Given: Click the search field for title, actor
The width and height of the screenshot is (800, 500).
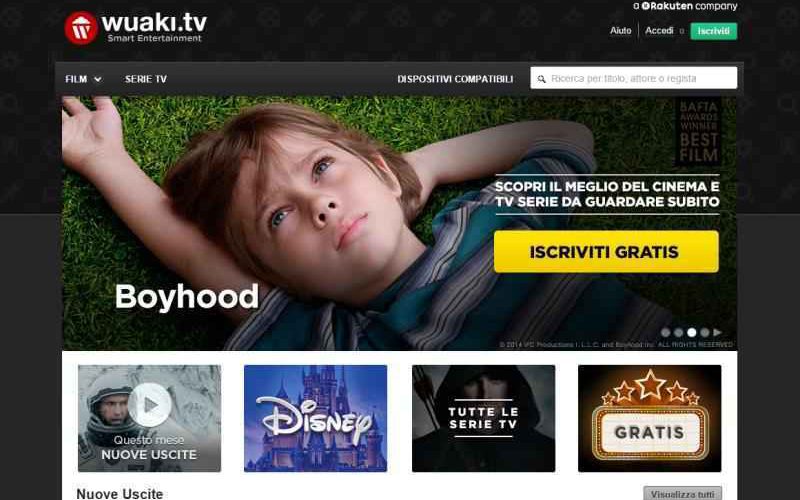Looking at the screenshot, I should point(634,78).
